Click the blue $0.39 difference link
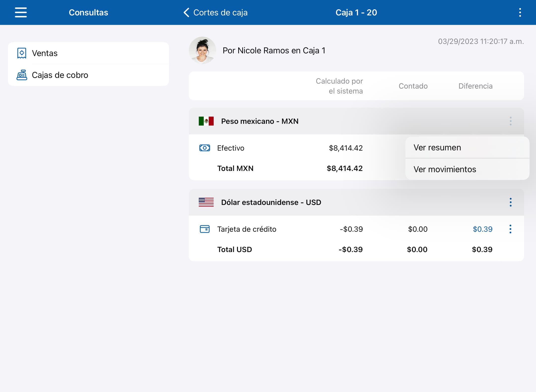This screenshot has height=392, width=536. tap(483, 229)
